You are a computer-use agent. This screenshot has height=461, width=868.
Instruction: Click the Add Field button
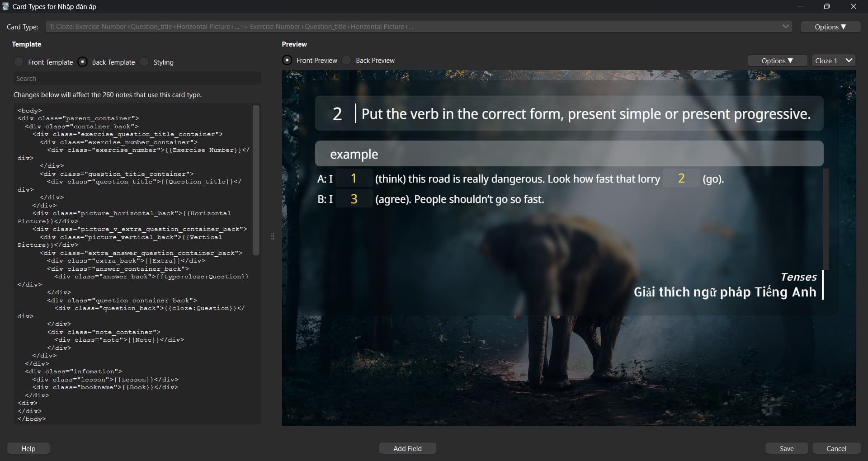[407, 448]
